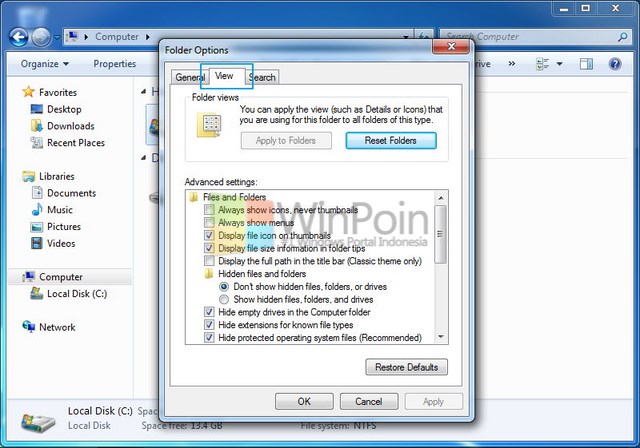
Task: Click the Apply to Folders button
Action: [x=286, y=141]
